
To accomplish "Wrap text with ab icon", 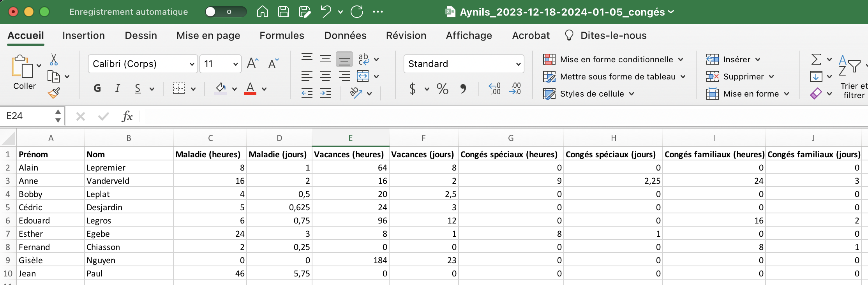I will (363, 59).
